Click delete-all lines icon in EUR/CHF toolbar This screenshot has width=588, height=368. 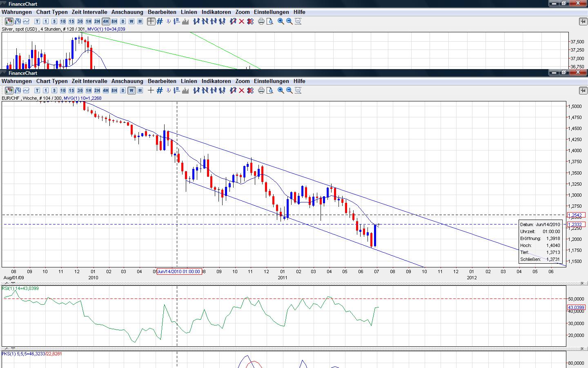point(250,90)
